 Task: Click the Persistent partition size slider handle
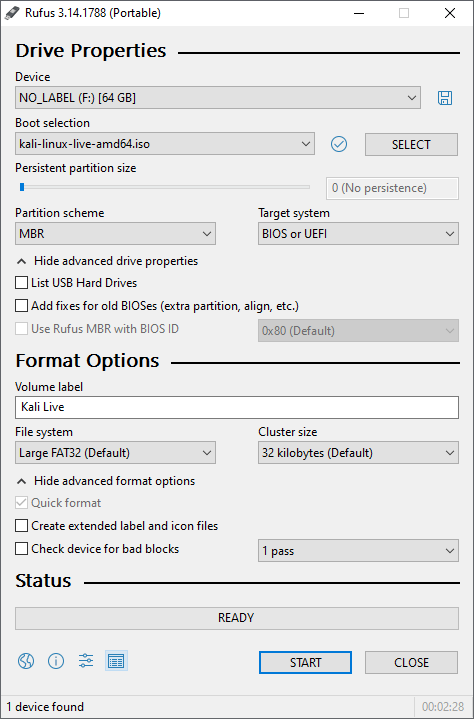coord(22,187)
